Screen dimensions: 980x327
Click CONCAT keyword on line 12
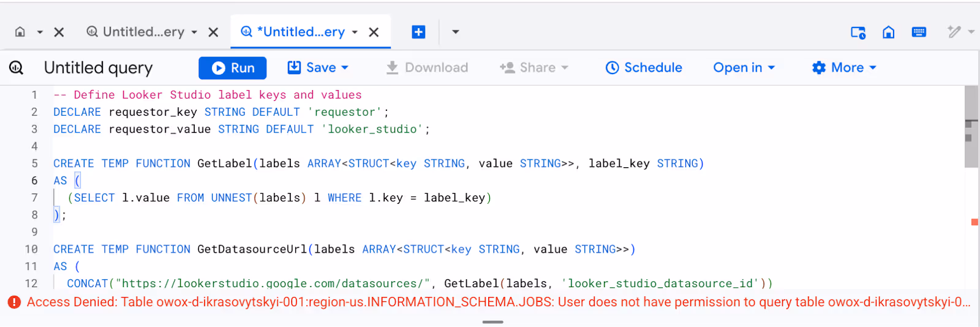88,284
